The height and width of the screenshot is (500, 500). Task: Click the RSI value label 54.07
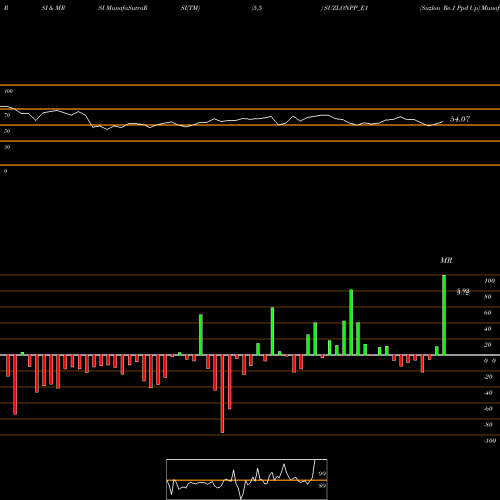pyautogui.click(x=460, y=119)
